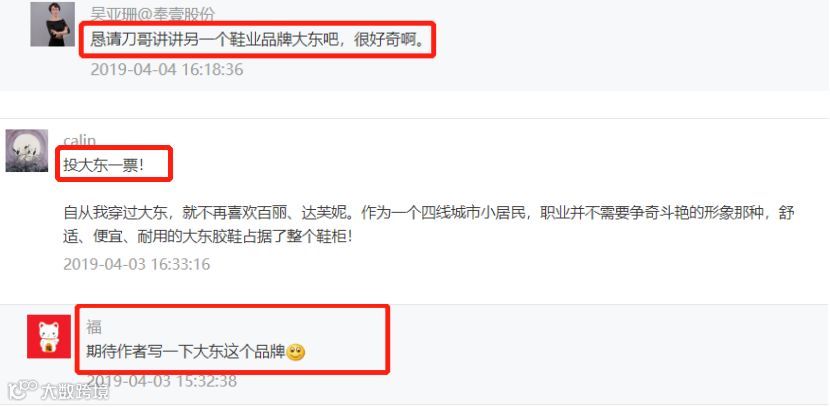The width and height of the screenshot is (830, 407).
Task: Open calin's moon painting avatar
Action: tap(27, 151)
